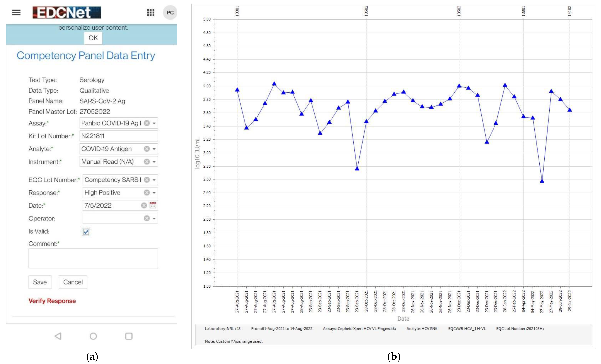Open the Date calendar picker icon
Image resolution: width=601 pixels, height=364 pixels.
point(153,205)
